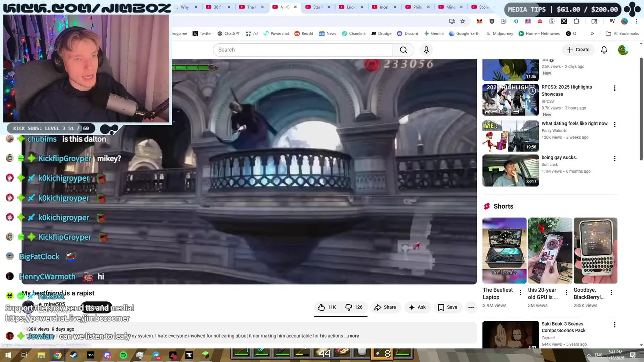The image size is (644, 362).
Task: Bookmark this page with the star icon
Action: pyautogui.click(x=463, y=21)
